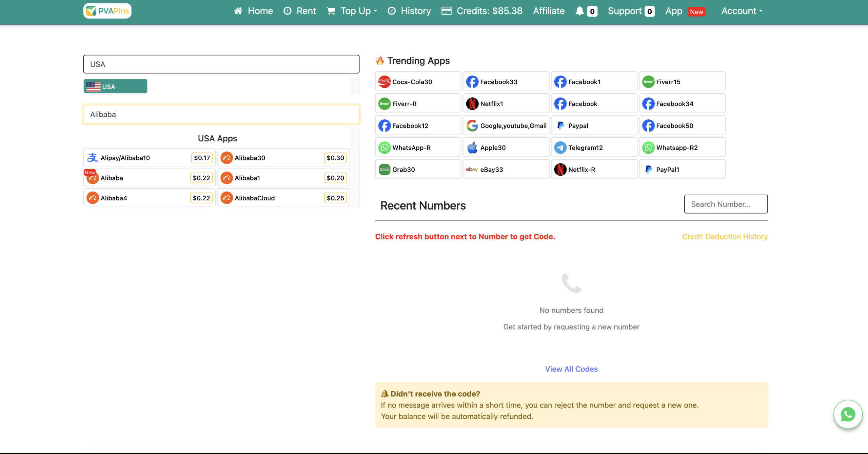This screenshot has height=454, width=868.
Task: Choose the new Alibaba app at $0.22
Action: (x=149, y=178)
